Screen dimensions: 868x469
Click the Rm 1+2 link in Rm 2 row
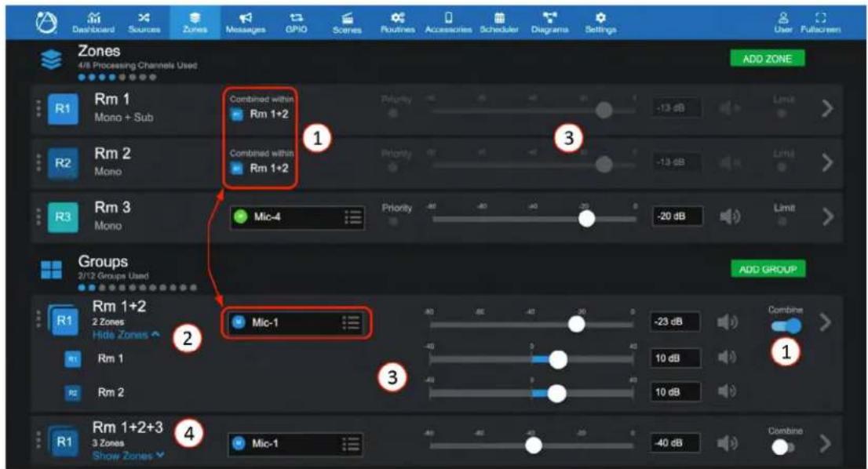(269, 169)
